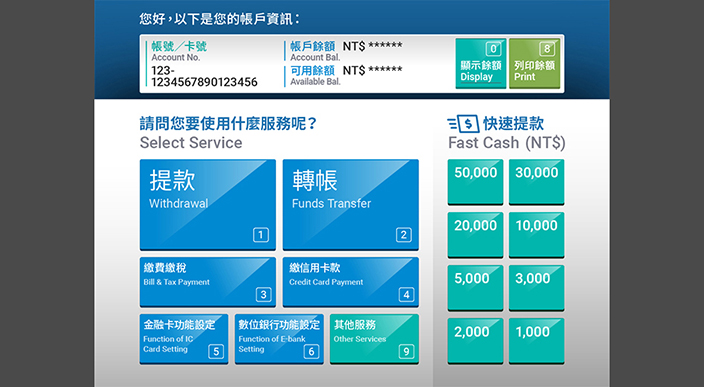Click the account number 123-1234567890123456

204,76
